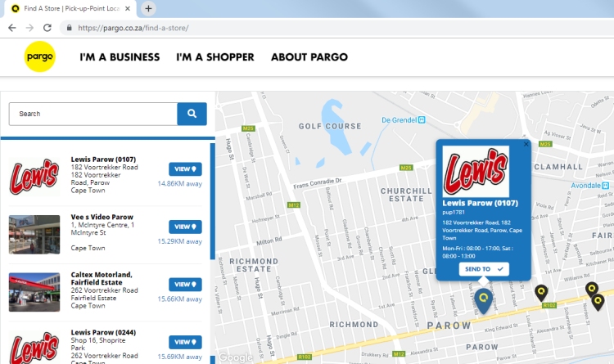Click the store Search input field
The width and height of the screenshot is (614, 364).
click(93, 114)
